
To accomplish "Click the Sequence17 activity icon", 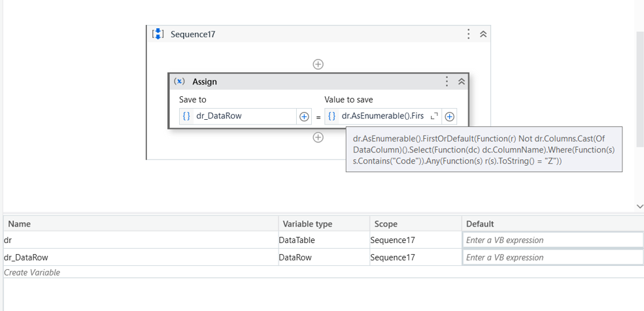I will tap(158, 34).
